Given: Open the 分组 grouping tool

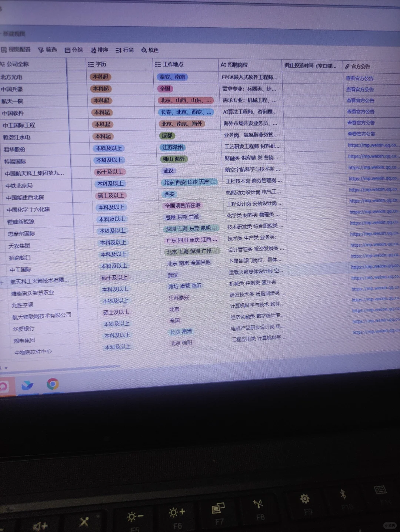Looking at the screenshot, I should (x=74, y=50).
